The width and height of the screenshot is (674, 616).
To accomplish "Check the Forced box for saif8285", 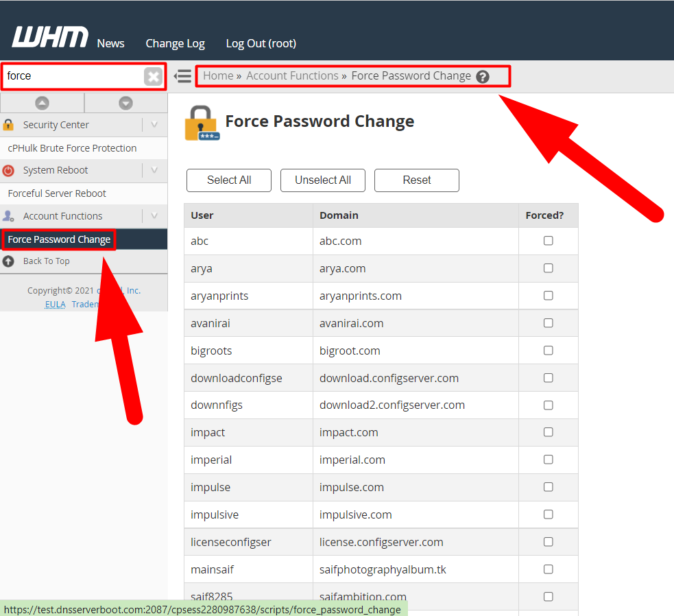I will (548, 596).
